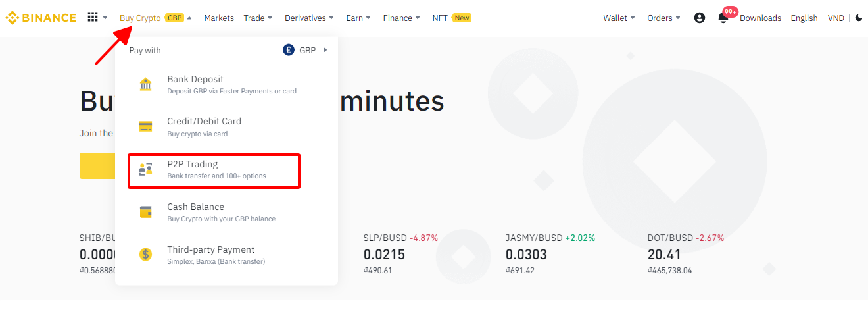The width and height of the screenshot is (868, 314).
Task: Click the Third-party Payment dollar coin icon
Action: [145, 254]
